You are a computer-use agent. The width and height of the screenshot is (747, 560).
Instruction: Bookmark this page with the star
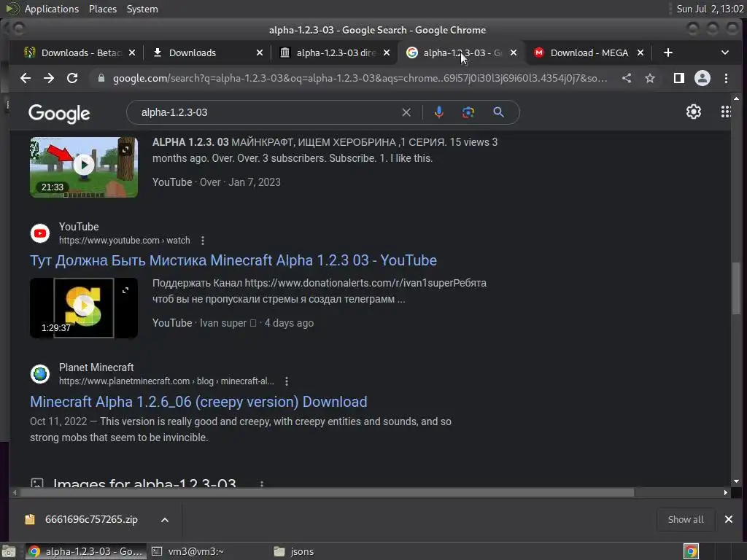[650, 78]
